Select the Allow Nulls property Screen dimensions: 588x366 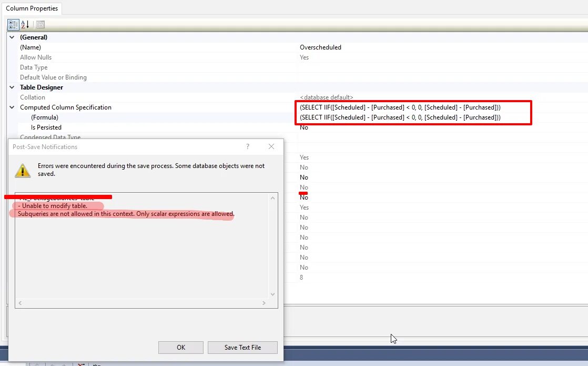[36, 57]
